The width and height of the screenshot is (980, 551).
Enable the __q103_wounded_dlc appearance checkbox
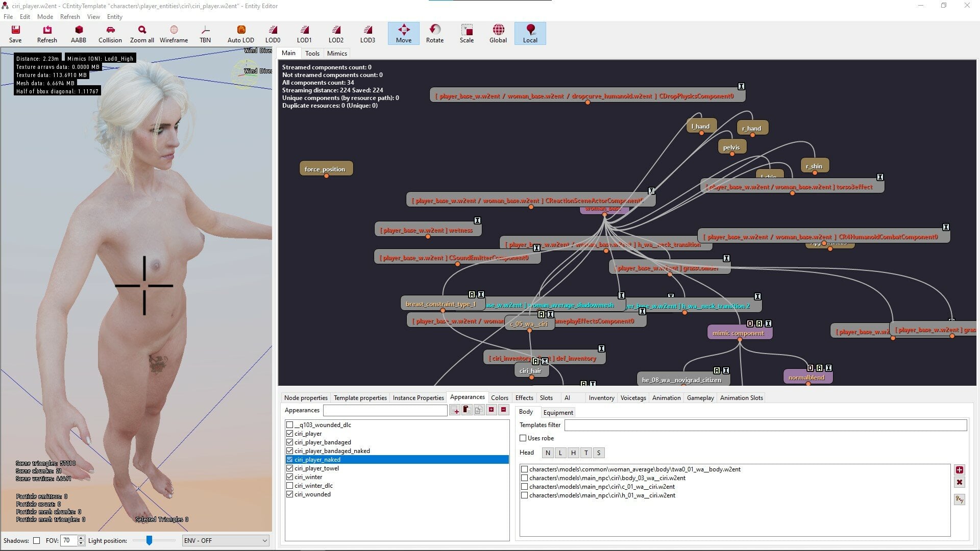289,424
